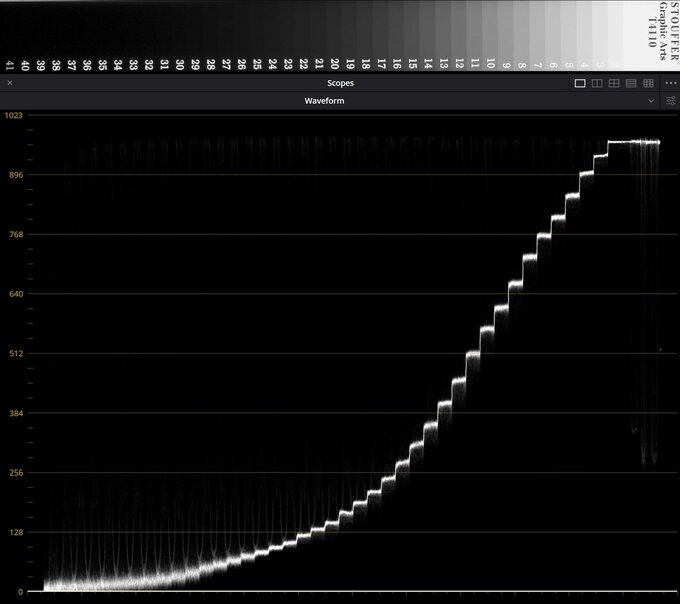Click step number 10 on the wedge
This screenshot has height=604, width=680.
[490, 64]
